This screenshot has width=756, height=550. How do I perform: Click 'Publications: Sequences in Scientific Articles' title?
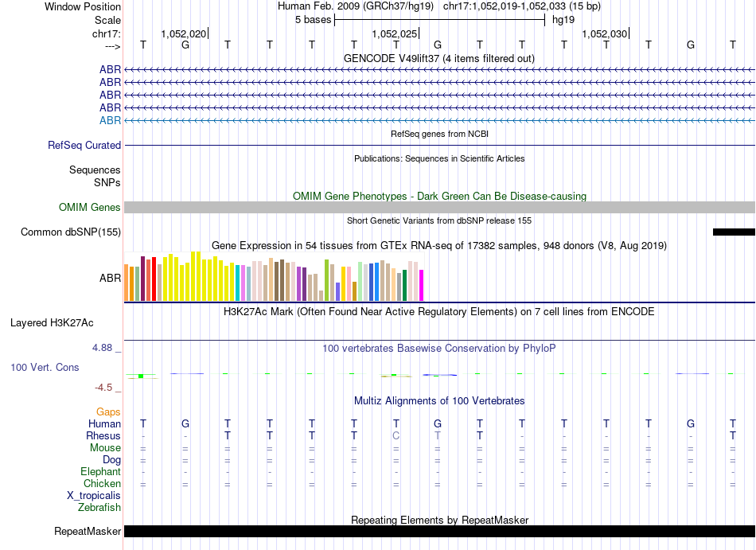pyautogui.click(x=439, y=158)
